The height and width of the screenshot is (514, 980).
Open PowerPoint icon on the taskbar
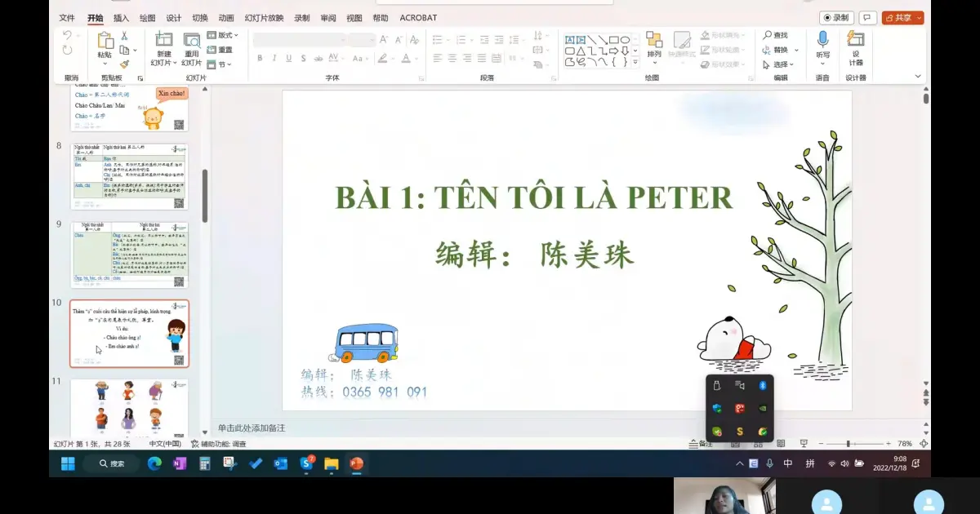(x=356, y=463)
